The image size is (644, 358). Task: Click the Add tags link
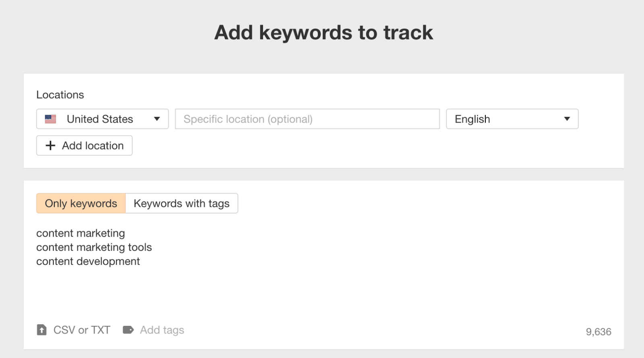click(162, 330)
